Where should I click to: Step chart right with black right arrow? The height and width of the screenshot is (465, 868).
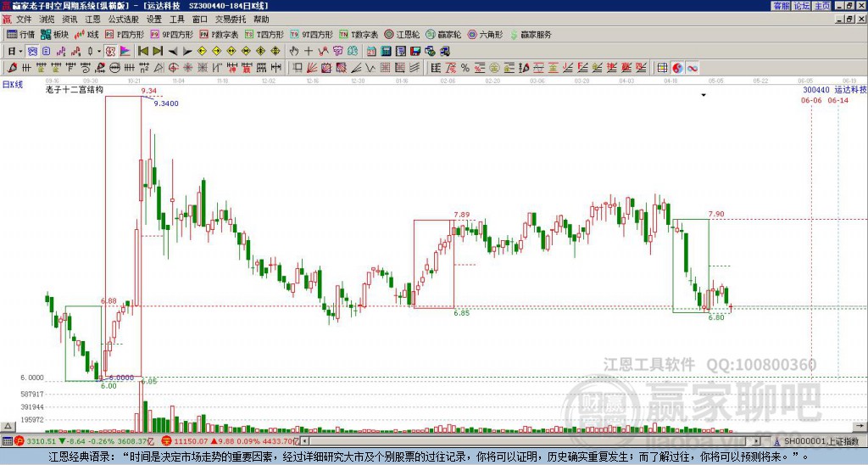187,52
